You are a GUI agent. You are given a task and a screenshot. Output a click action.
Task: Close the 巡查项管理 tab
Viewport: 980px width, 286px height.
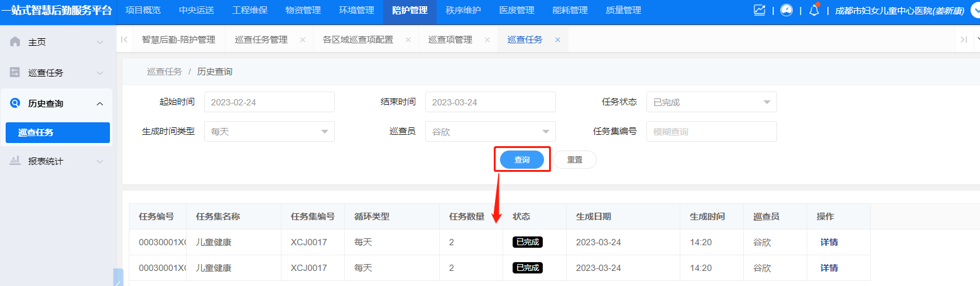click(x=487, y=40)
